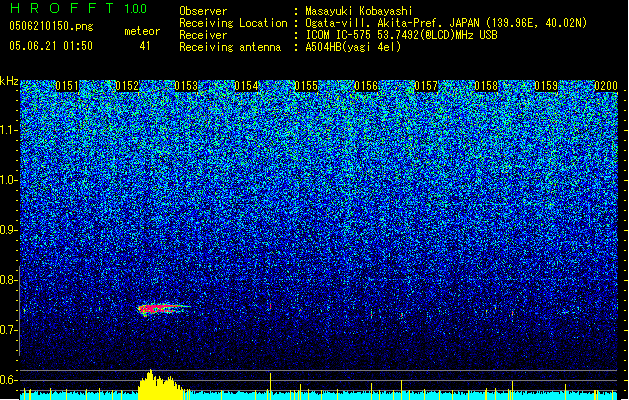This screenshot has width=629, height=400.
Task: Click the large yellow intensity peak below spectrogram
Action: pos(162,385)
